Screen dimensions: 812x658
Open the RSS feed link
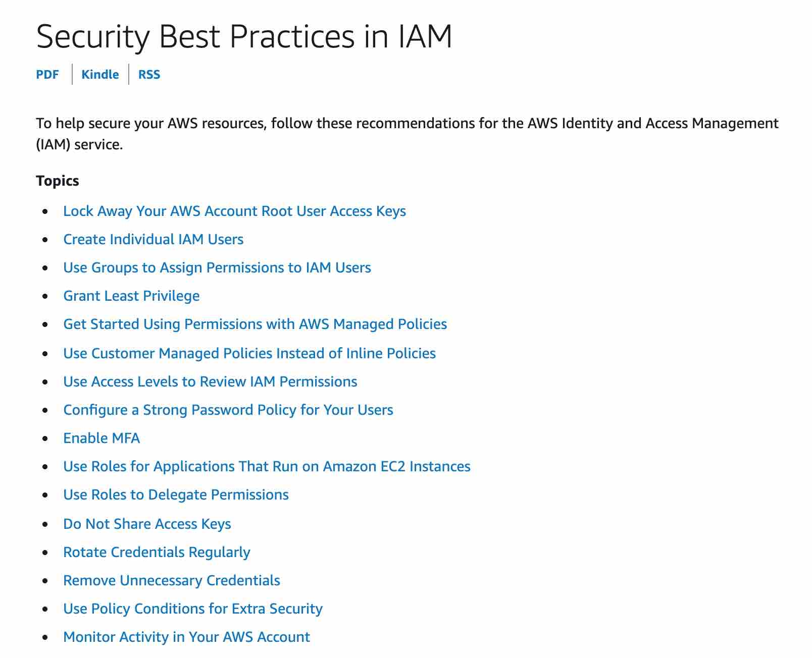pos(149,75)
